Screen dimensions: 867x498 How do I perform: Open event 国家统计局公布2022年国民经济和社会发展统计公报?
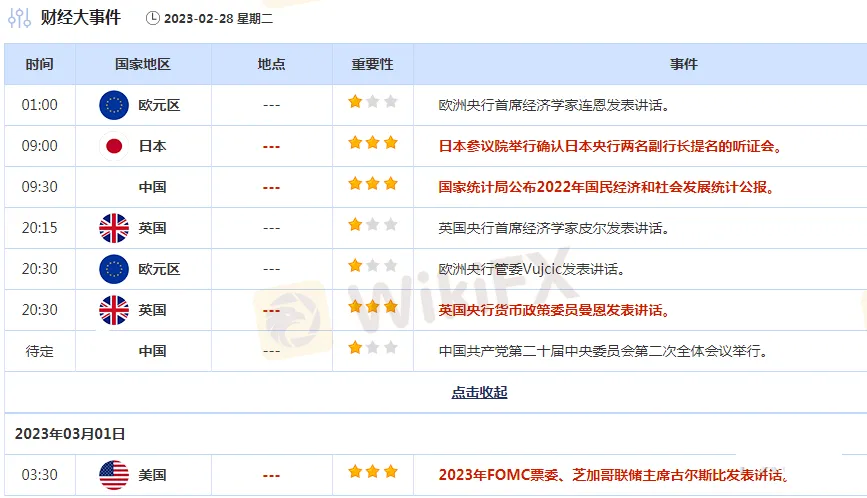[x=606, y=187]
